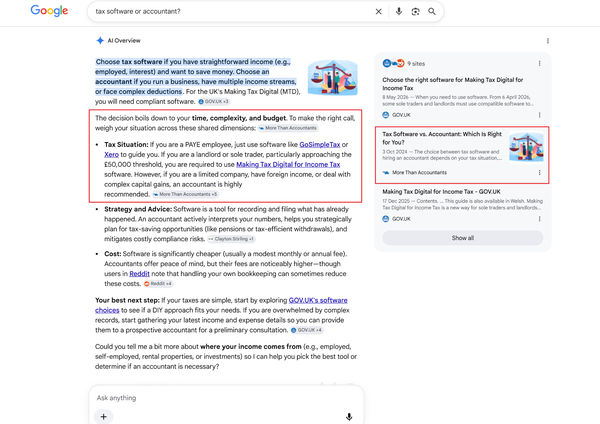
Task: Click the 'Strategy and Advice:' bullet heading
Action: click(x=138, y=209)
